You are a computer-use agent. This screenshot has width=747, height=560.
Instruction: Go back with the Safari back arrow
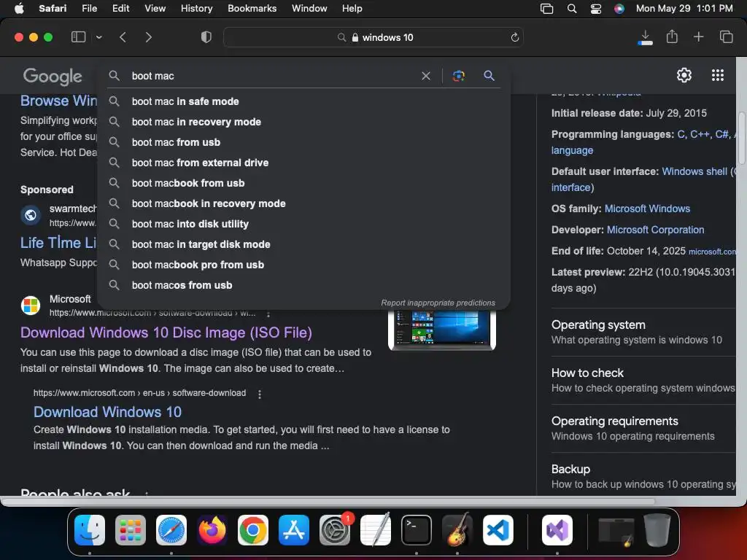(123, 37)
